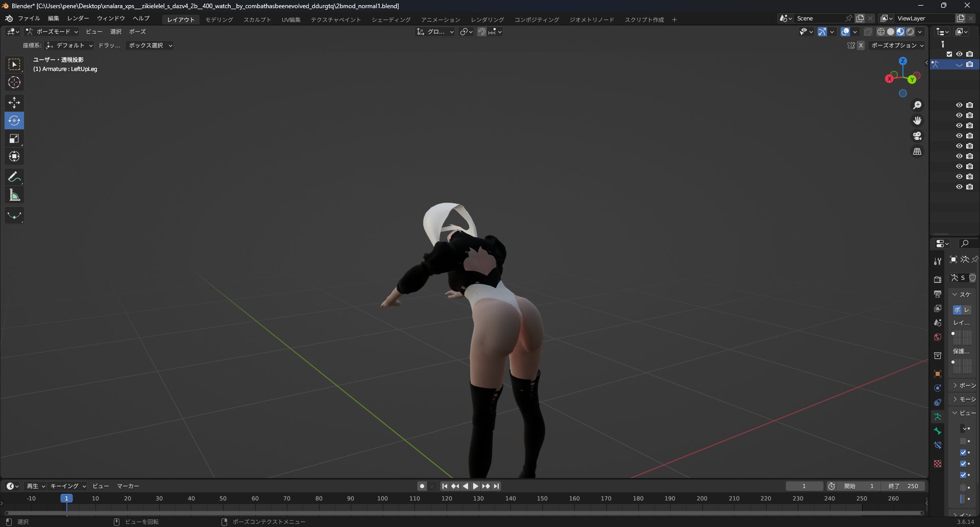
Task: Click the Blender logo menu icon
Action: click(x=9, y=18)
